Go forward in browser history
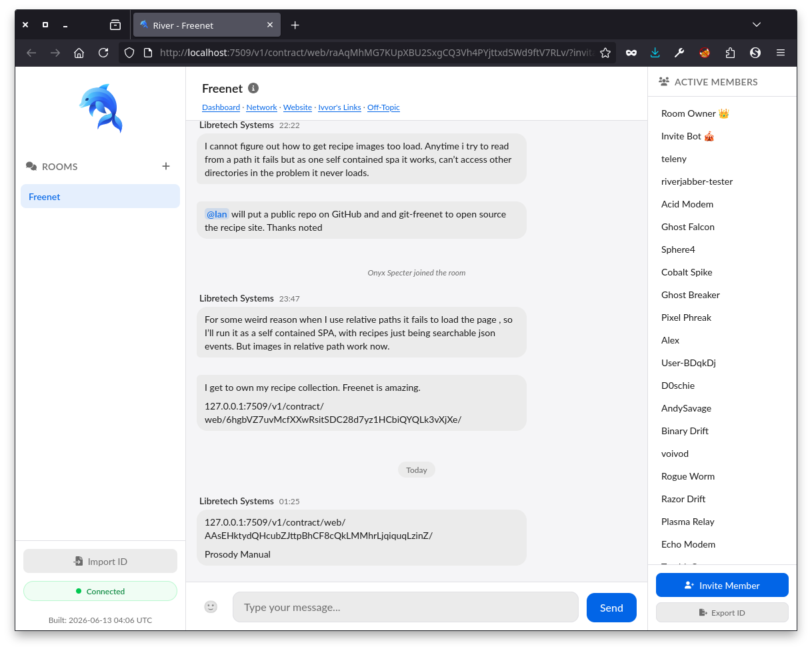Image resolution: width=812 pixels, height=651 pixels. pos(55,53)
